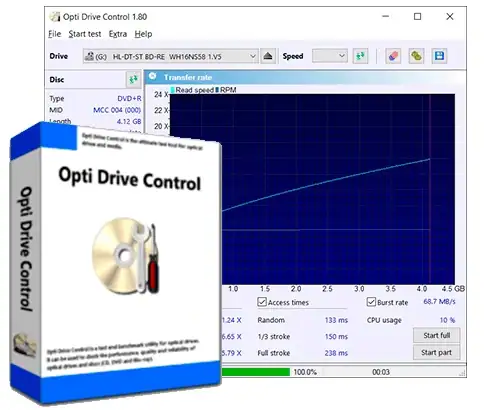The width and height of the screenshot is (484, 410).
Task: Click the save floppy disk icon
Action: [x=439, y=56]
